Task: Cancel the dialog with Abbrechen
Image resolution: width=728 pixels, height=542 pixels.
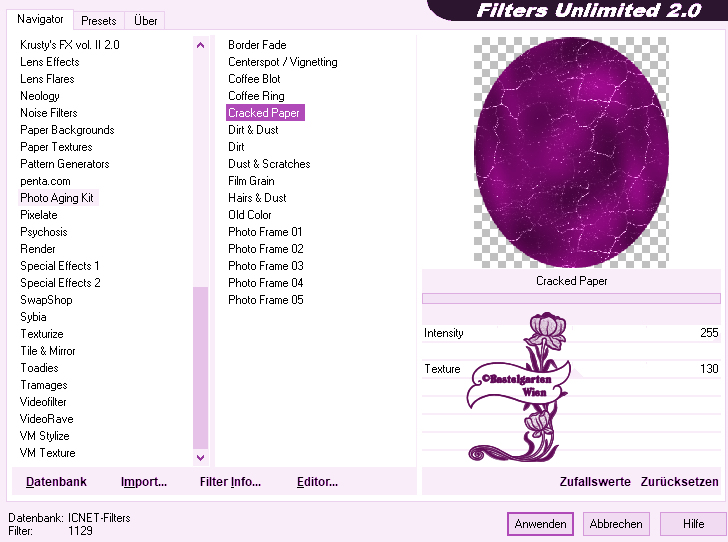Action: (x=616, y=524)
